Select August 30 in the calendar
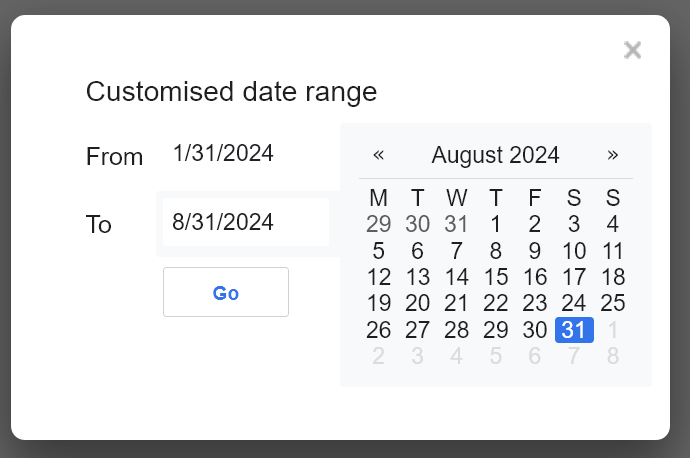Viewport: 690px width, 458px height. (535, 330)
